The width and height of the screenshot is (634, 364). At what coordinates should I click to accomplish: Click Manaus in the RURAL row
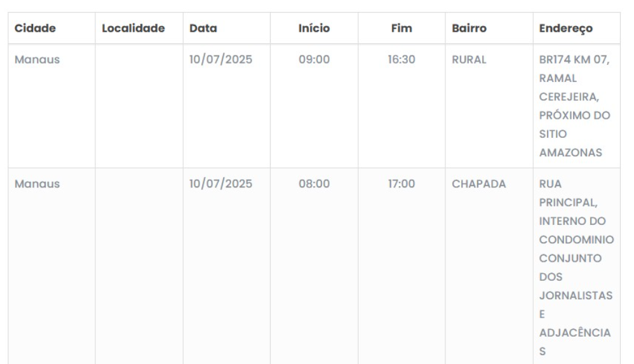[37, 60]
